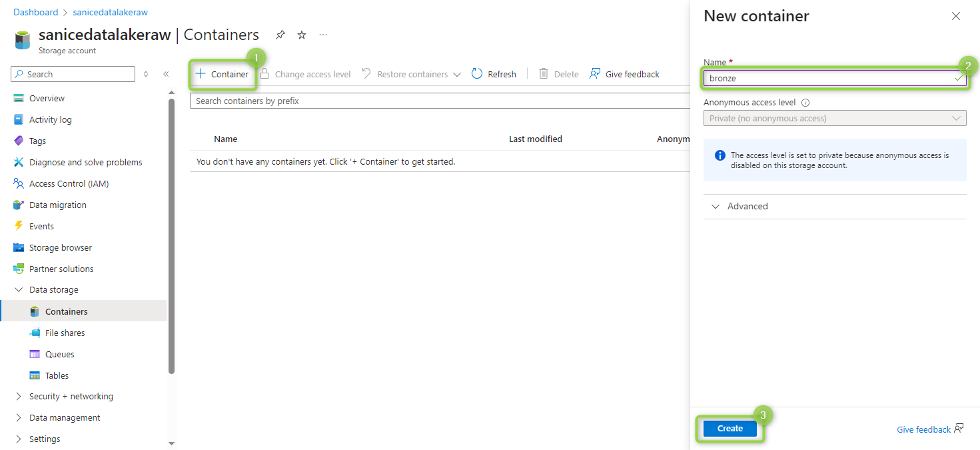This screenshot has height=450, width=980.
Task: Expand the Settings group
Action: pos(19,439)
